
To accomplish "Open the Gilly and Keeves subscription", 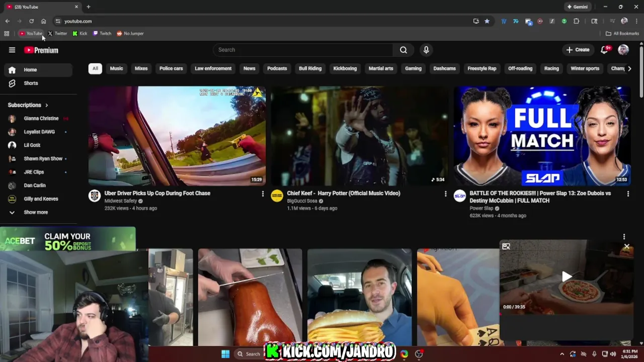I will pos(38,199).
